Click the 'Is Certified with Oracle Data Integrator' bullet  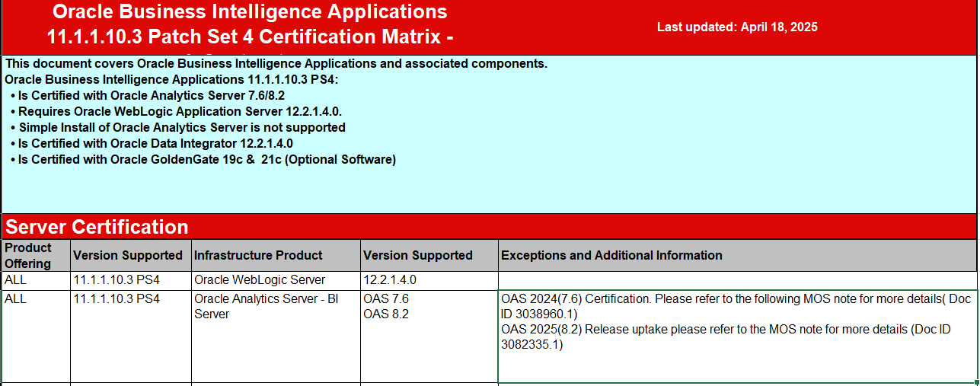pyautogui.click(x=152, y=143)
